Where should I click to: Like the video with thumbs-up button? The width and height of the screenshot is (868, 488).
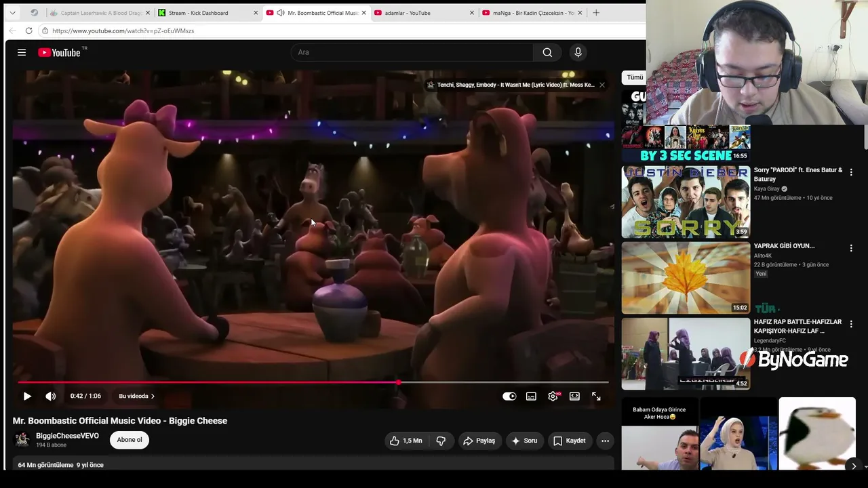[406, 441]
